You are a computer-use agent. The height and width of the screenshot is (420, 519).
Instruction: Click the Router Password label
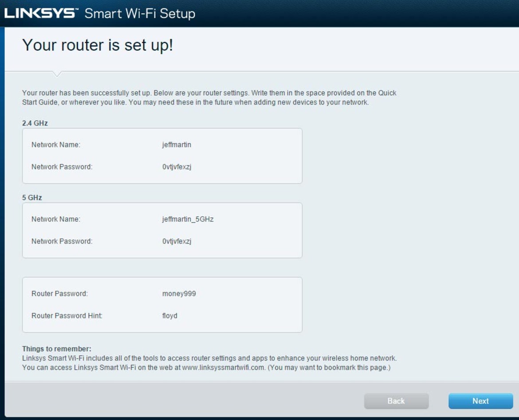[x=59, y=294]
